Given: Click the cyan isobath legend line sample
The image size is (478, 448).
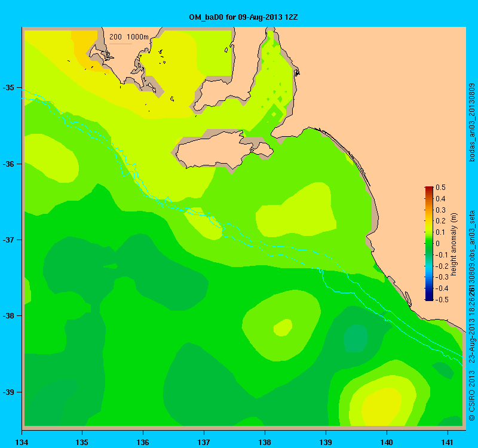Looking at the screenshot, I should coord(121,44).
